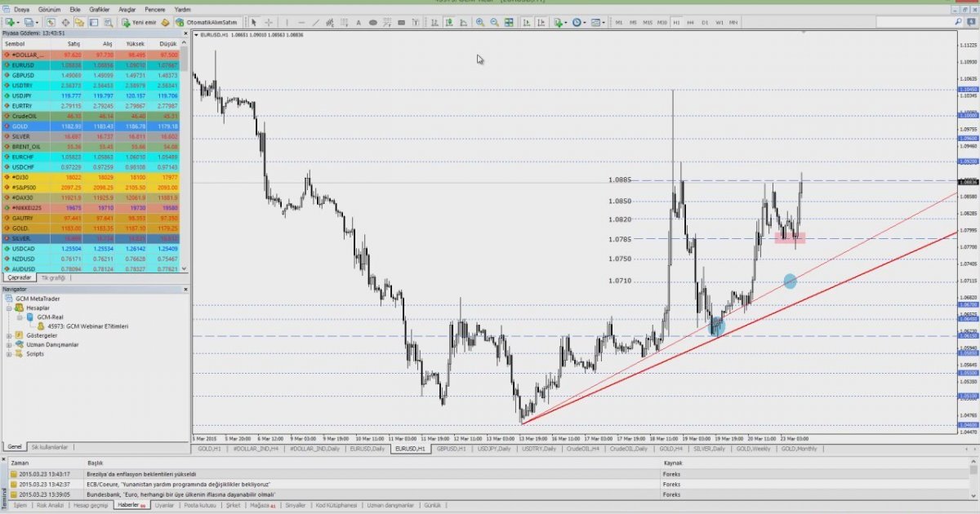980x514 pixels.
Task: Switch to the GBPUSD,H1 chart tab
Action: click(452, 449)
